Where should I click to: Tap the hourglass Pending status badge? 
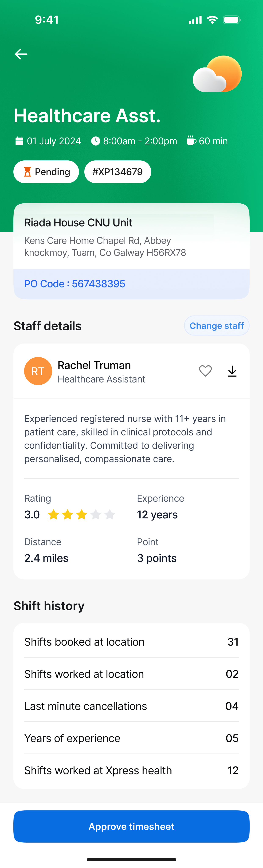tap(46, 172)
